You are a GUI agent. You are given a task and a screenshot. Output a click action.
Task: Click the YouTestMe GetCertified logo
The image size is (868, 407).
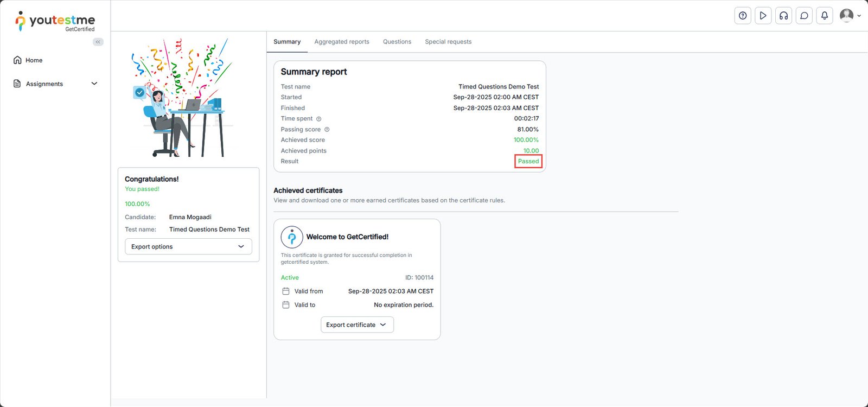55,21
